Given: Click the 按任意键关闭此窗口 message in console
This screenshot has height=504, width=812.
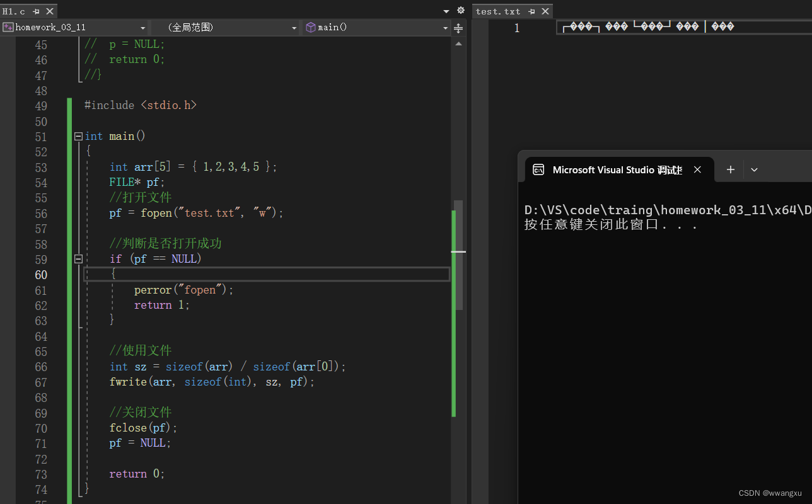Looking at the screenshot, I should coord(610,225).
